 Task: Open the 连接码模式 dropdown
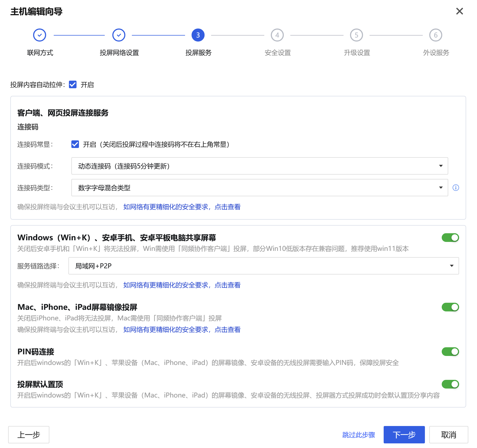coord(259,166)
